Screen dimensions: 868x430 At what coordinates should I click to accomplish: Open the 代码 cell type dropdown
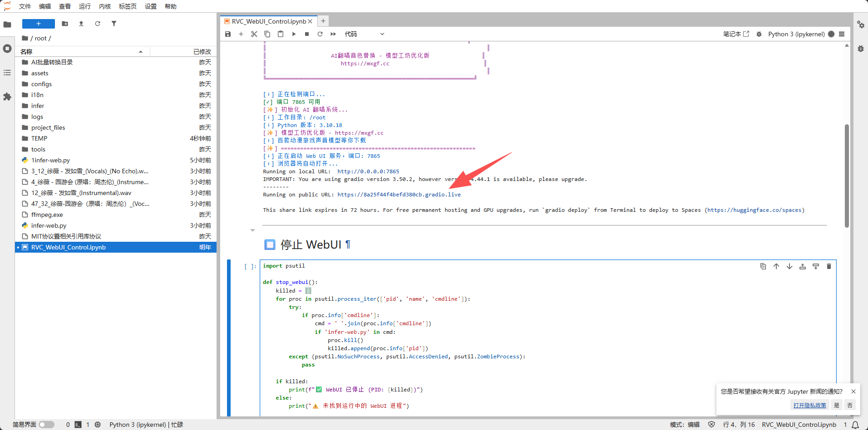(364, 34)
